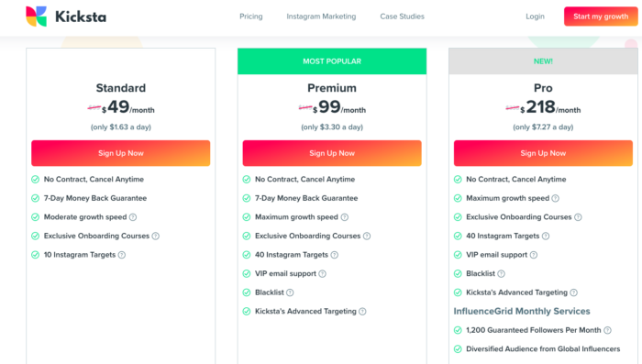
Task: Sign up for the Standard plan
Action: click(x=121, y=153)
